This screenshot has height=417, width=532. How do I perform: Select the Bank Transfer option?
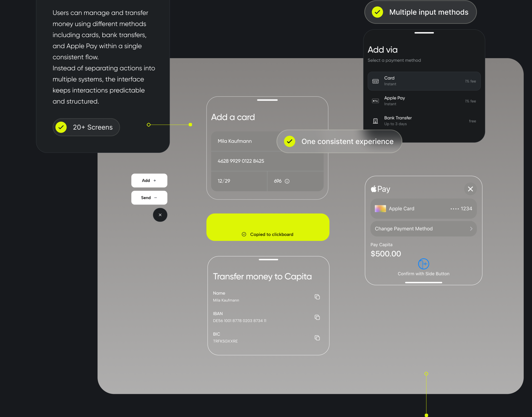[x=424, y=121]
